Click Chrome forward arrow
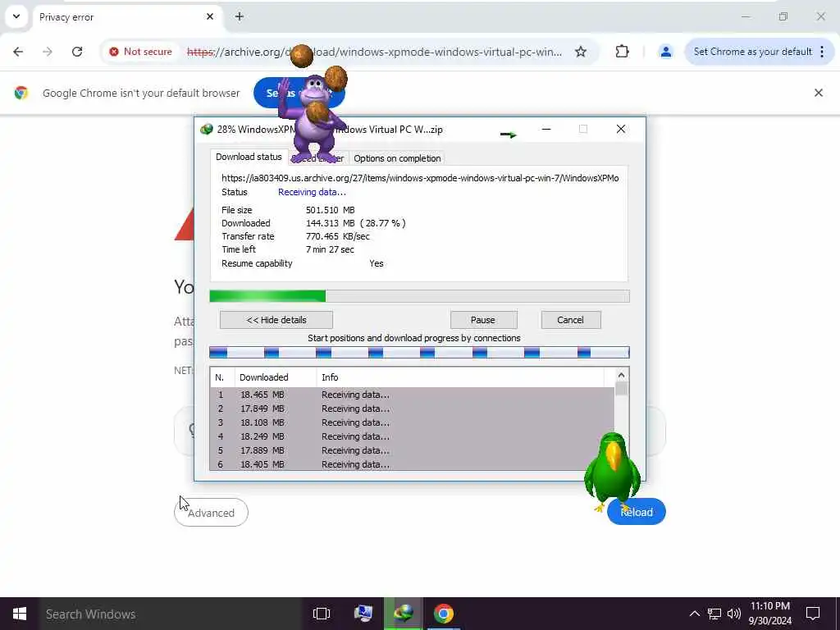This screenshot has height=630, width=840. [48, 52]
